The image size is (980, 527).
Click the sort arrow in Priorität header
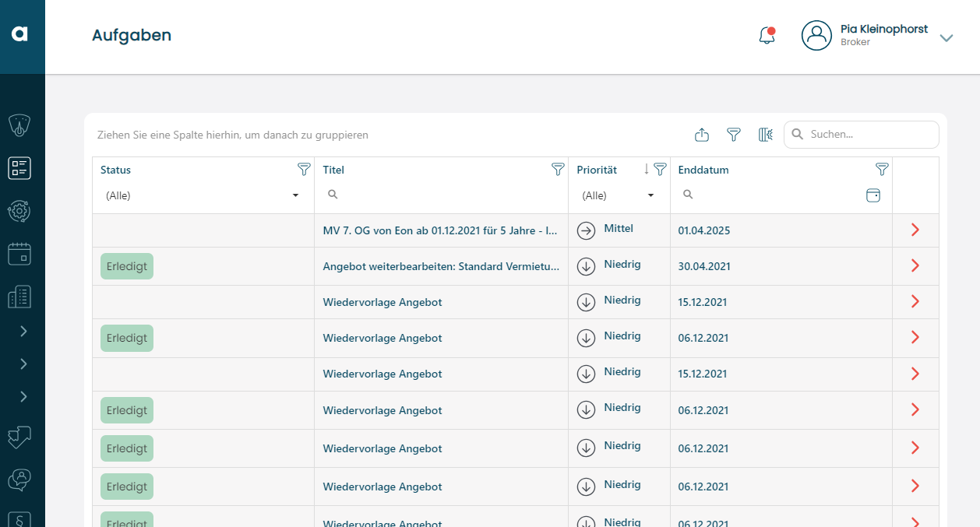[x=646, y=169]
